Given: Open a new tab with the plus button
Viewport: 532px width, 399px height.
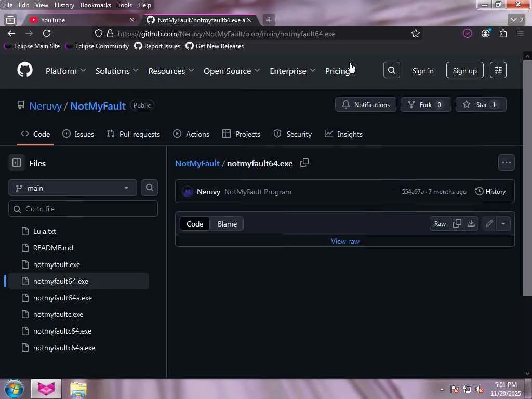Looking at the screenshot, I should [x=269, y=20].
